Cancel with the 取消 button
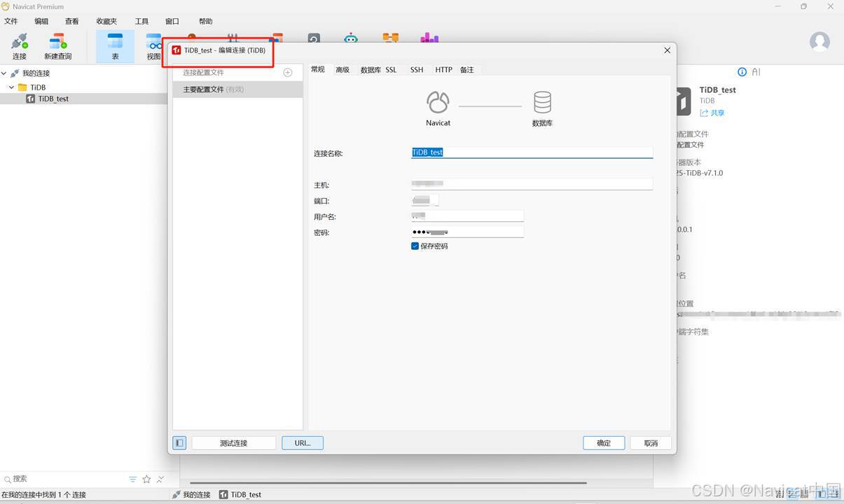844x504 pixels. (x=651, y=443)
